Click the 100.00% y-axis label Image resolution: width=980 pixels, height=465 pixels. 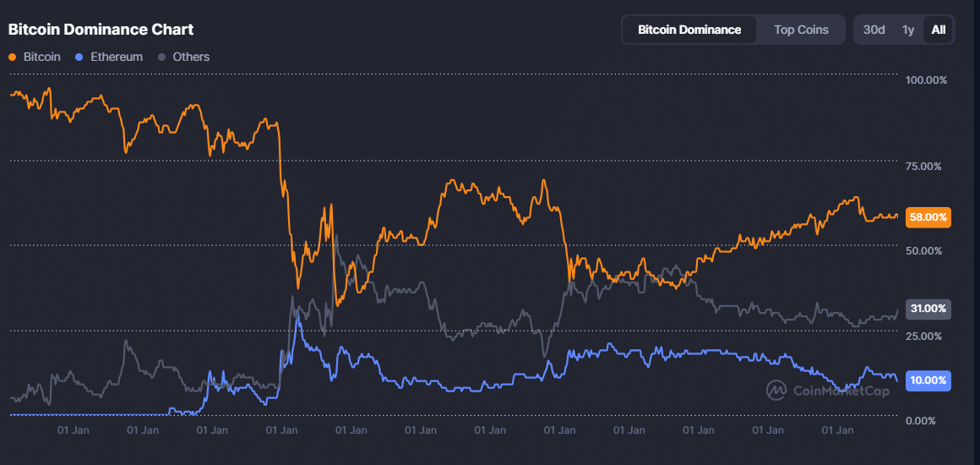(x=926, y=80)
